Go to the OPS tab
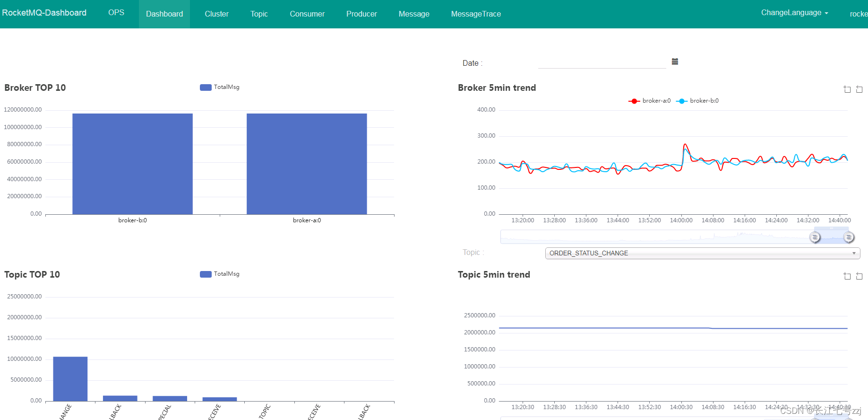 (116, 13)
